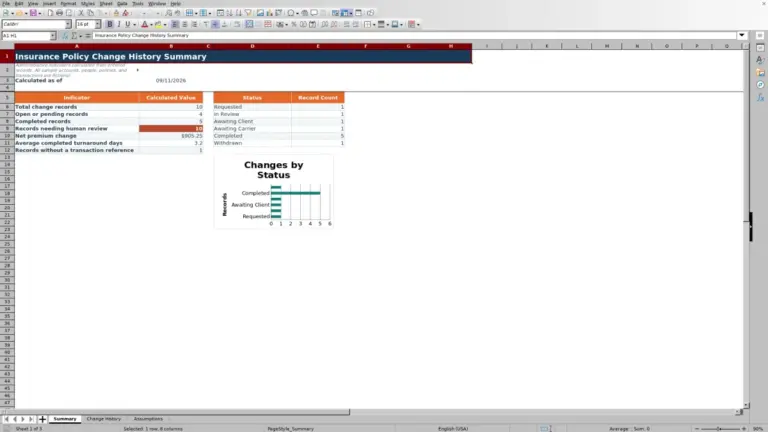Click the Copy icon in toolbar
Viewport: 768px width, 432px height.
click(x=90, y=13)
